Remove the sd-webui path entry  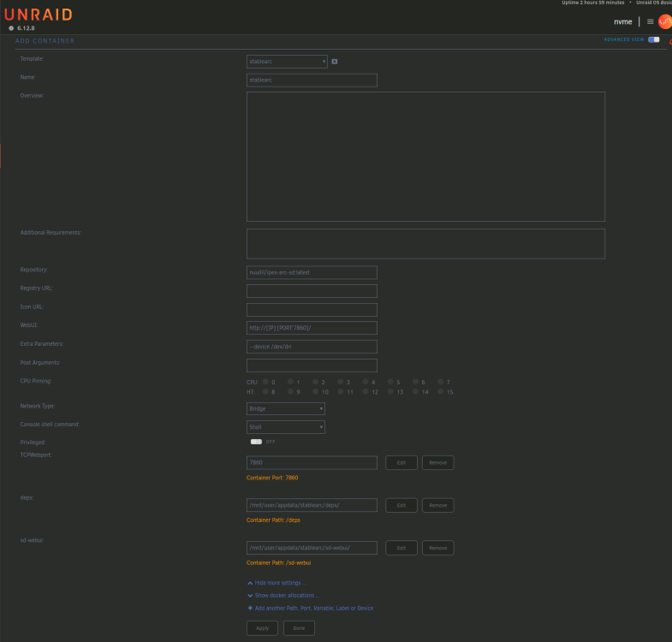click(x=438, y=548)
